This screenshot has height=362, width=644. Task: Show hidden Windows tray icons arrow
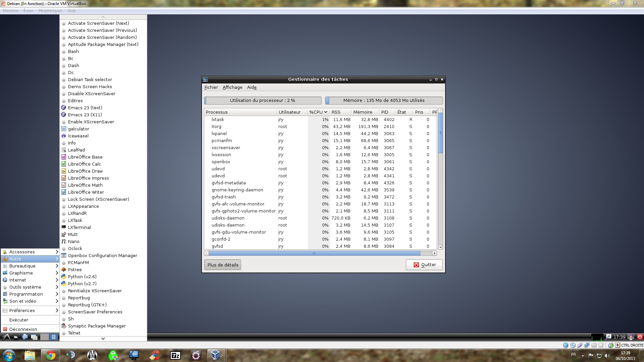583,356
